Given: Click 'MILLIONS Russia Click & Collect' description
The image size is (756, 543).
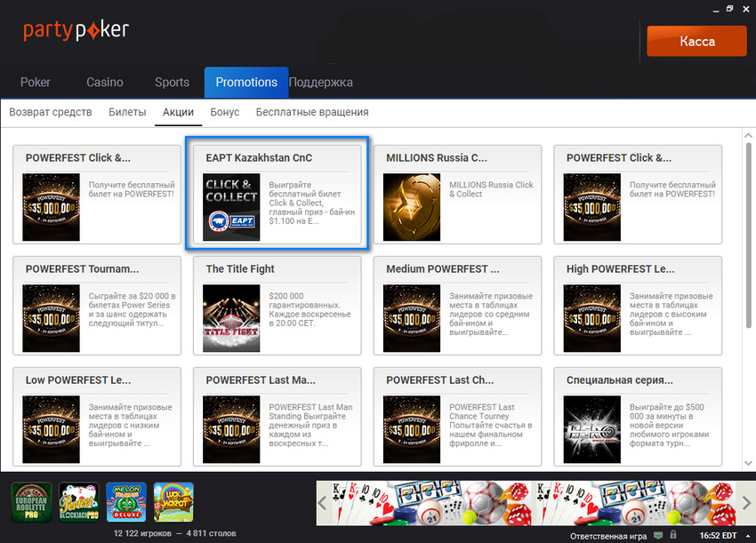Looking at the screenshot, I should 491,189.
